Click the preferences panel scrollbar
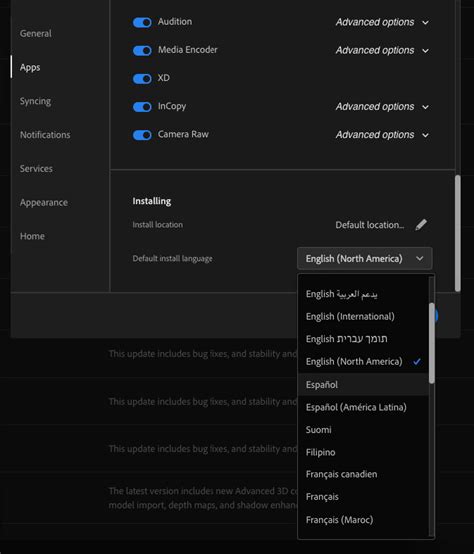Viewport: 474px width, 554px height. point(457,233)
